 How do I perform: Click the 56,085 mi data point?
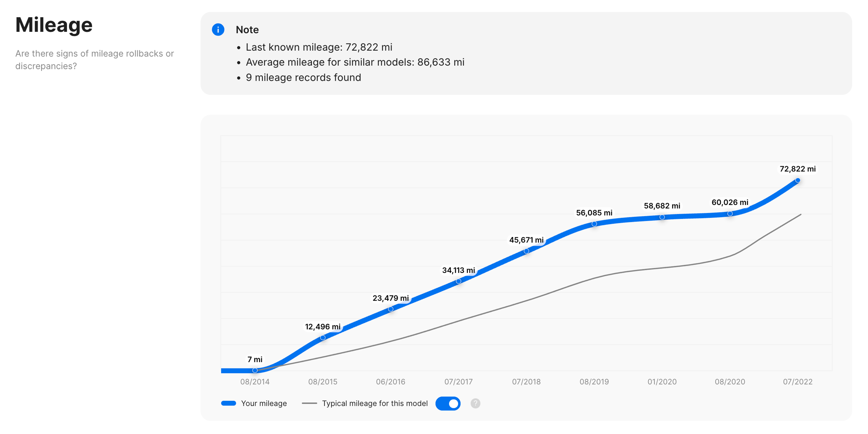click(x=594, y=224)
